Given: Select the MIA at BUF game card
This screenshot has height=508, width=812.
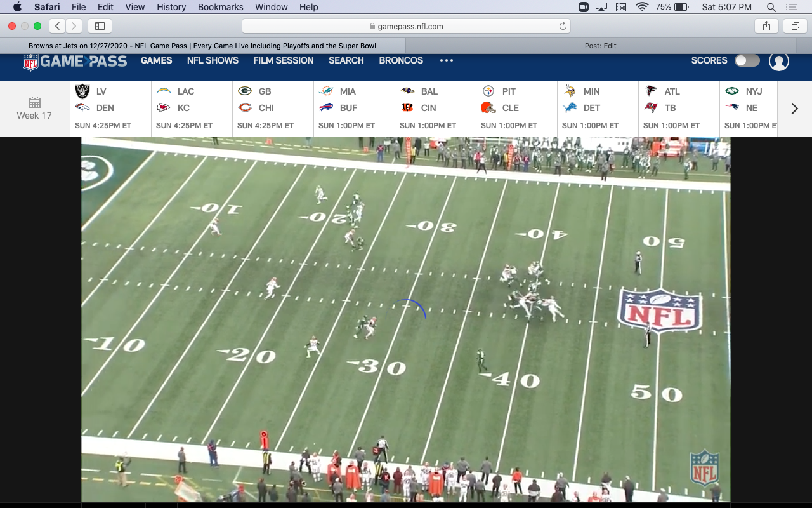Looking at the screenshot, I should coord(354,108).
